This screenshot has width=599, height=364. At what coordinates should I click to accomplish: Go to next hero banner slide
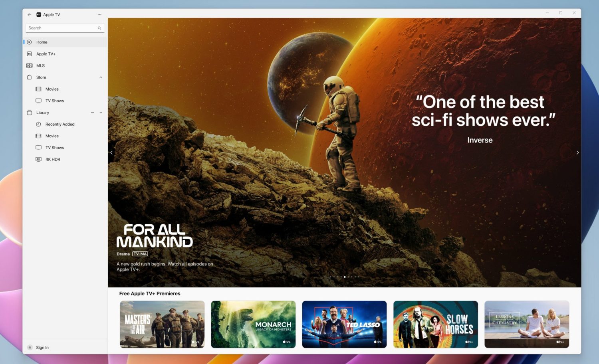[x=577, y=152]
